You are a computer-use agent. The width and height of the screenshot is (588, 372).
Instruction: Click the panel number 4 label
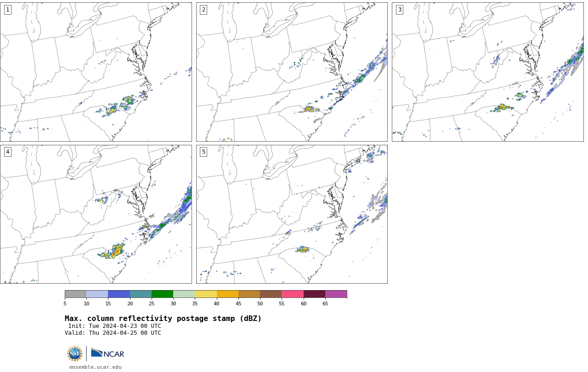pos(8,152)
